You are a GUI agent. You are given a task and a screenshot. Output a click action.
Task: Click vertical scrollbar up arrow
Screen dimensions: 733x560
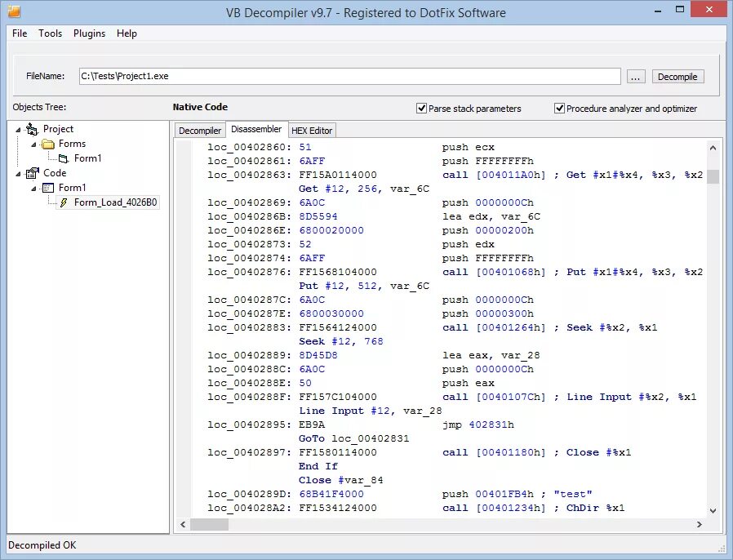point(713,148)
